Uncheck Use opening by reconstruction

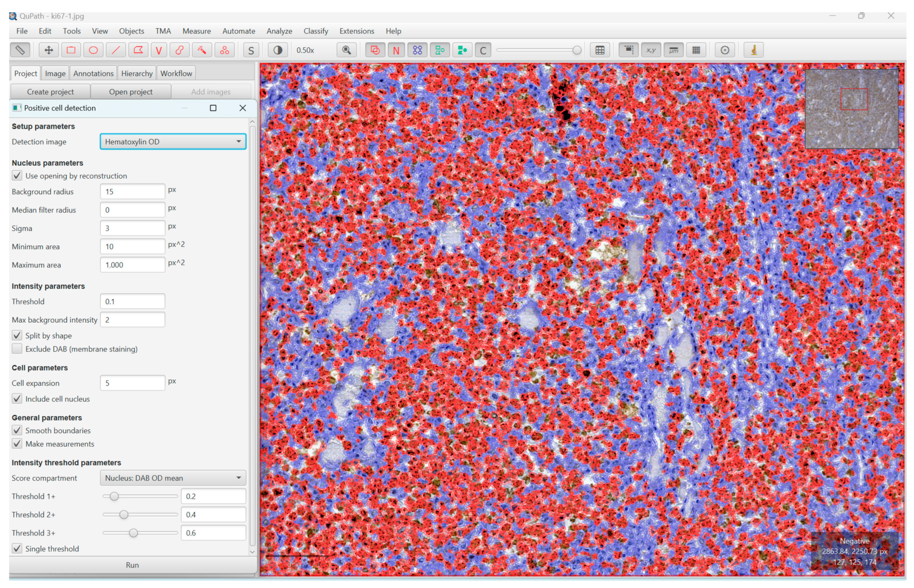pos(17,175)
